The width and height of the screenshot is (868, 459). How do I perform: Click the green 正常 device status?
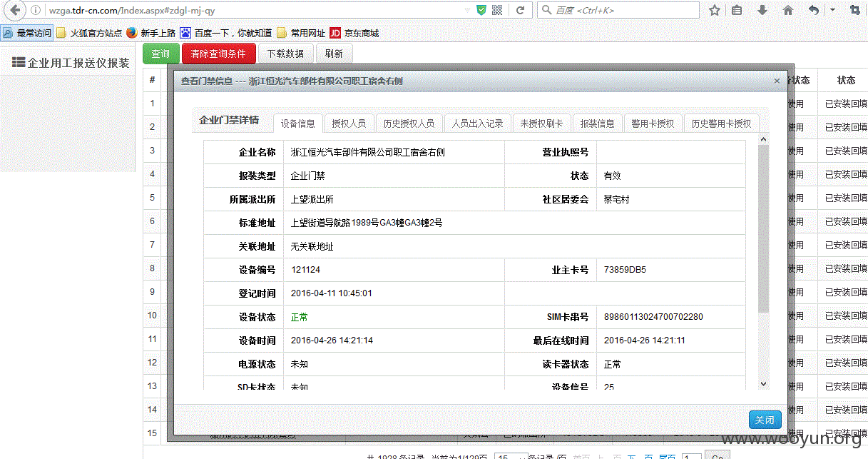point(300,317)
